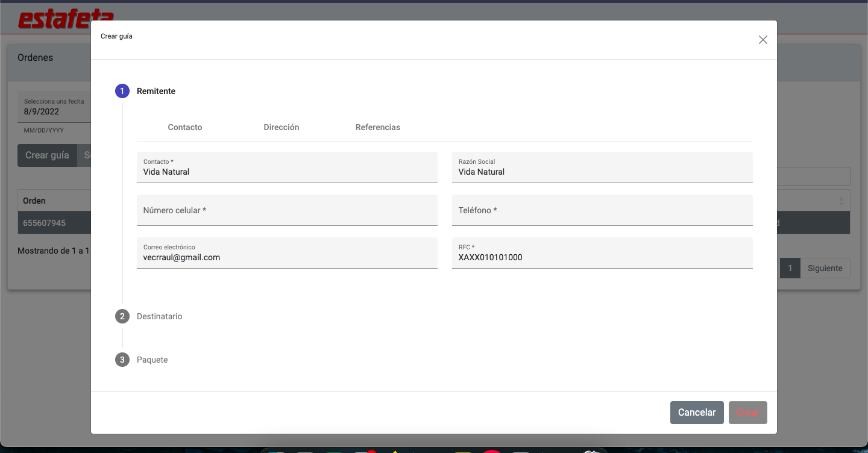Click the Crear button in dialog
The width and height of the screenshot is (868, 453).
click(x=748, y=413)
